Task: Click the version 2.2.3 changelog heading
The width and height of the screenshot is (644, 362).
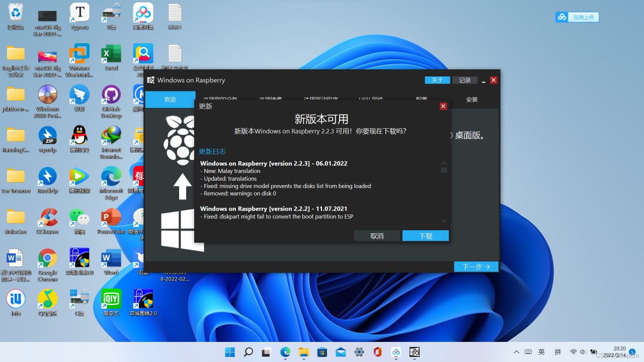Action: coord(274,163)
